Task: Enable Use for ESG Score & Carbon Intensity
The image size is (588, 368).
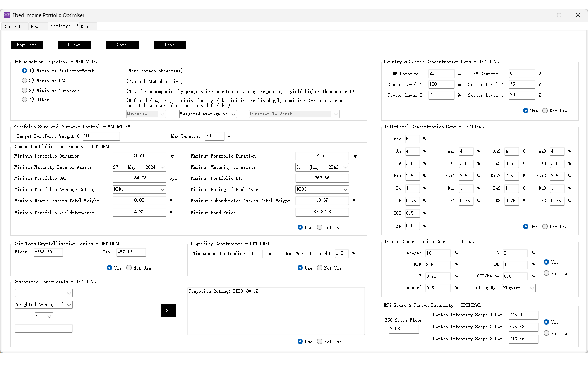Action: click(x=546, y=322)
